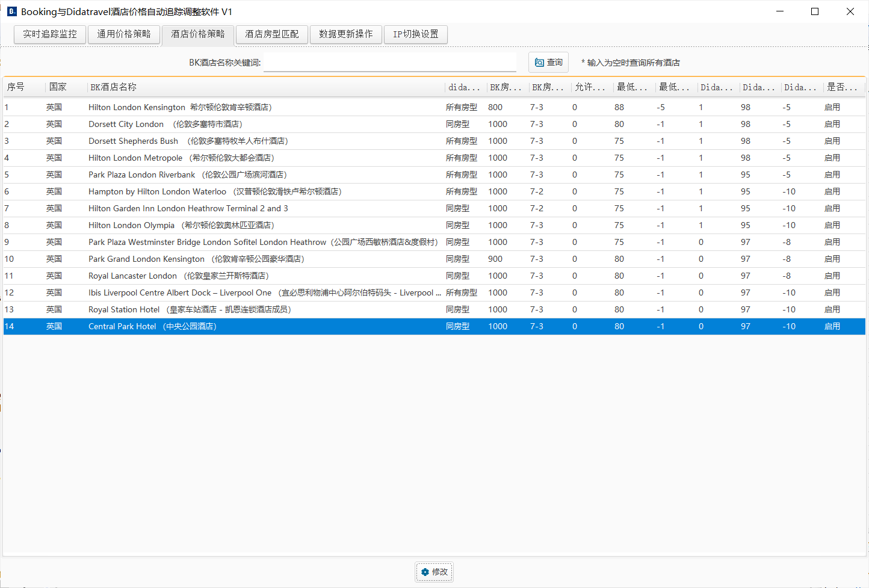This screenshot has width=869, height=588.
Task: Open the IP切换设置 tab
Action: point(416,34)
